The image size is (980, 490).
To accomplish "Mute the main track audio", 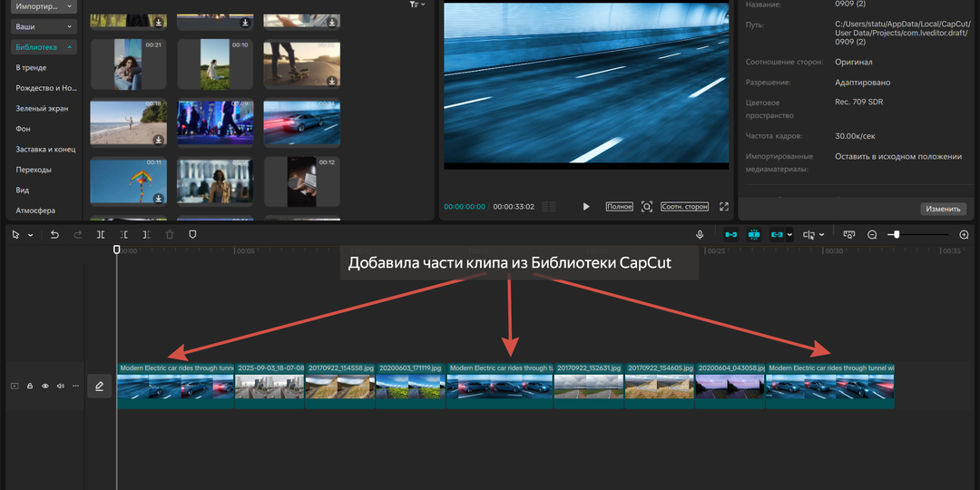I will click(x=61, y=387).
